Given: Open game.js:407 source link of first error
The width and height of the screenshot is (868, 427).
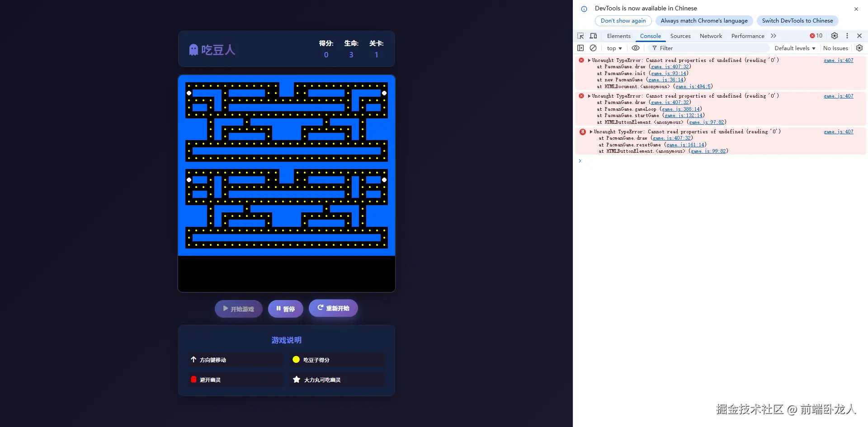Looking at the screenshot, I should (839, 60).
